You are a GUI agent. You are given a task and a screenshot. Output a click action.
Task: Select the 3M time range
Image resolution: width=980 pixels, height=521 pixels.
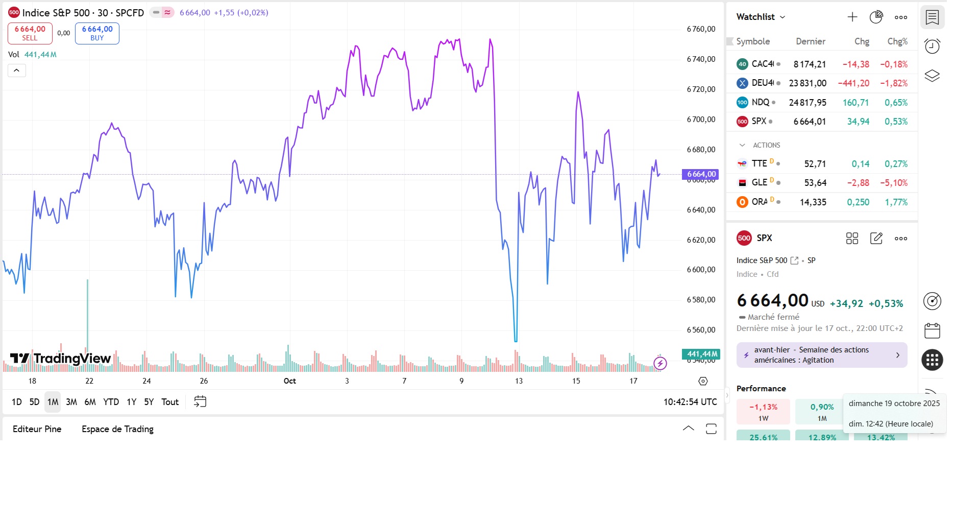coord(71,402)
